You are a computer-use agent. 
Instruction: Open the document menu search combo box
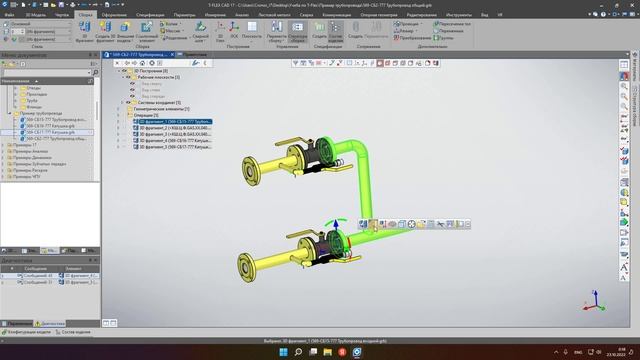click(46, 72)
